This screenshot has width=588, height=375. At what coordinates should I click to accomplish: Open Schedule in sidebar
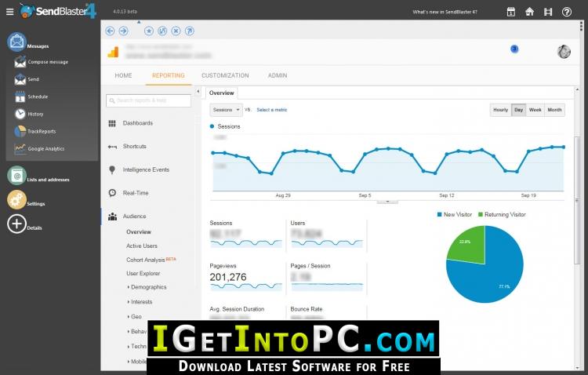coord(31,96)
